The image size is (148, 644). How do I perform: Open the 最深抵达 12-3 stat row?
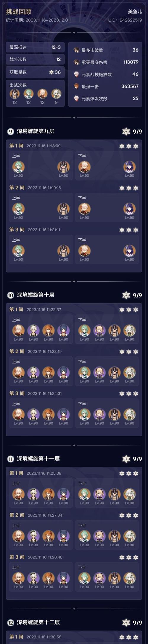35,47
